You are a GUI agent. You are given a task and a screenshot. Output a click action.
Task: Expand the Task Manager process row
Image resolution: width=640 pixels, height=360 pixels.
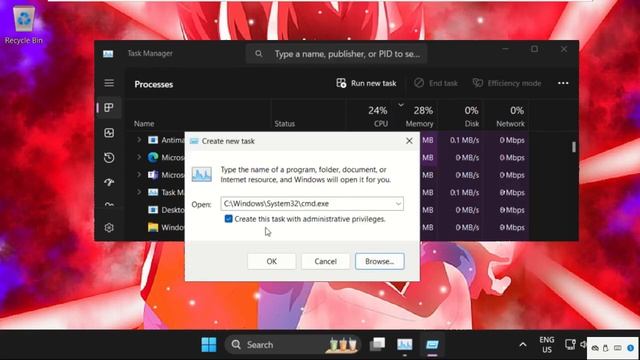click(x=139, y=192)
